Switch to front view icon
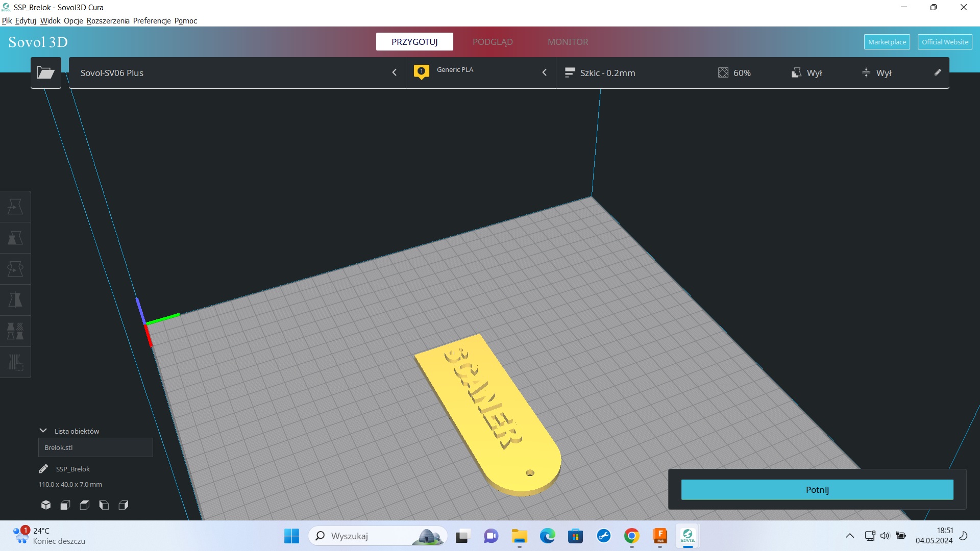The image size is (980, 551). (x=65, y=505)
